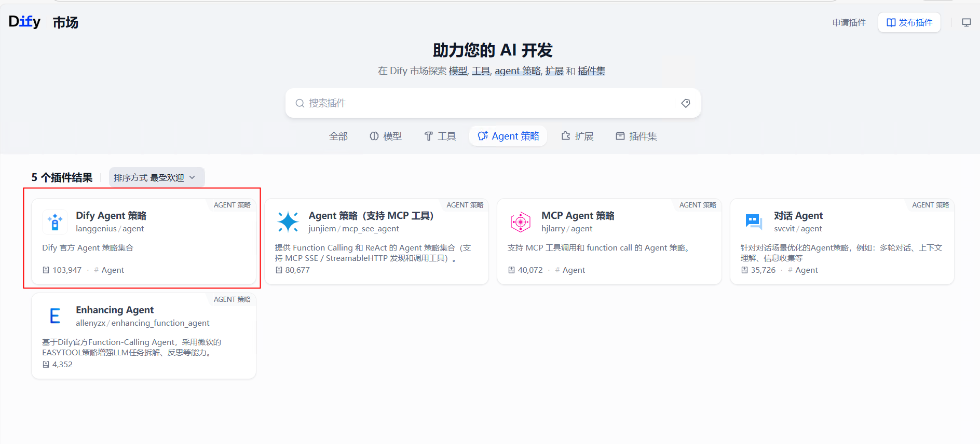Click the Dify Agent 策略 plugin icon
The height and width of the screenshot is (444, 980).
pos(55,222)
